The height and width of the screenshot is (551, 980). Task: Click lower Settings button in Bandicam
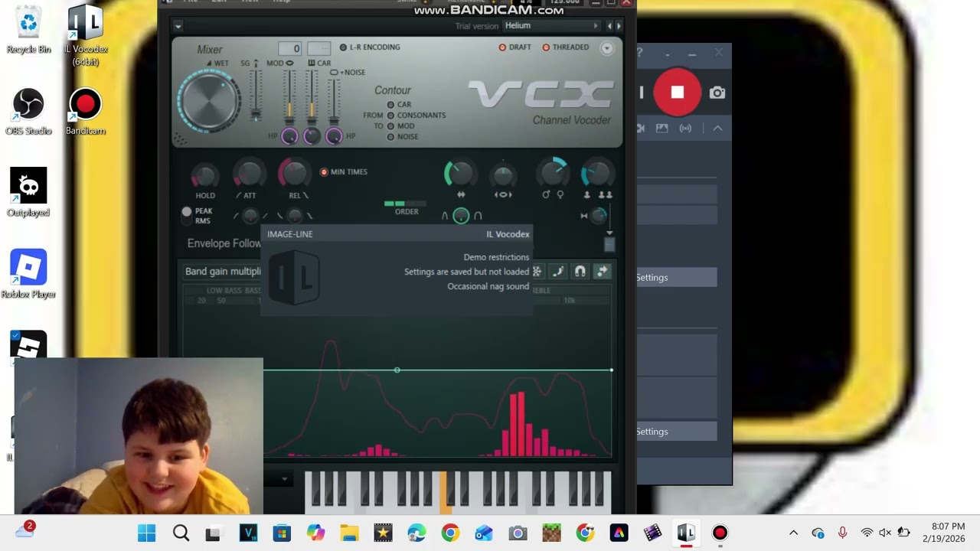677,432
